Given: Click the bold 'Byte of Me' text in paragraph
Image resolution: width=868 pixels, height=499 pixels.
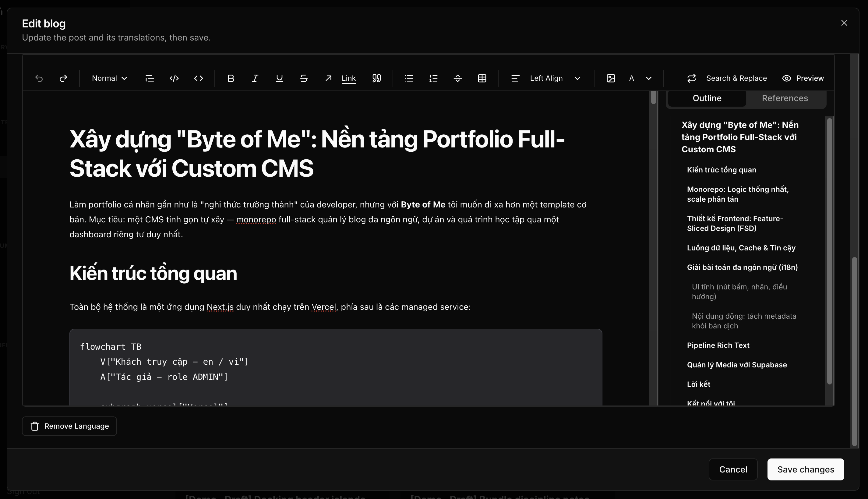Looking at the screenshot, I should click(423, 205).
